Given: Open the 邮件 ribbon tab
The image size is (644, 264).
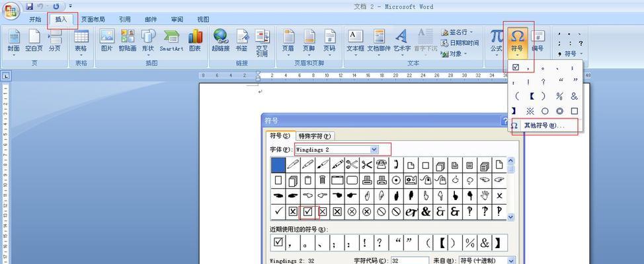Looking at the screenshot, I should (x=151, y=19).
